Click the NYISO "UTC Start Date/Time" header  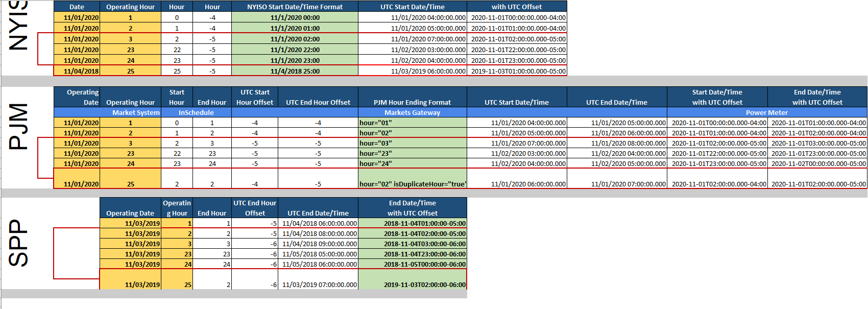pyautogui.click(x=413, y=7)
